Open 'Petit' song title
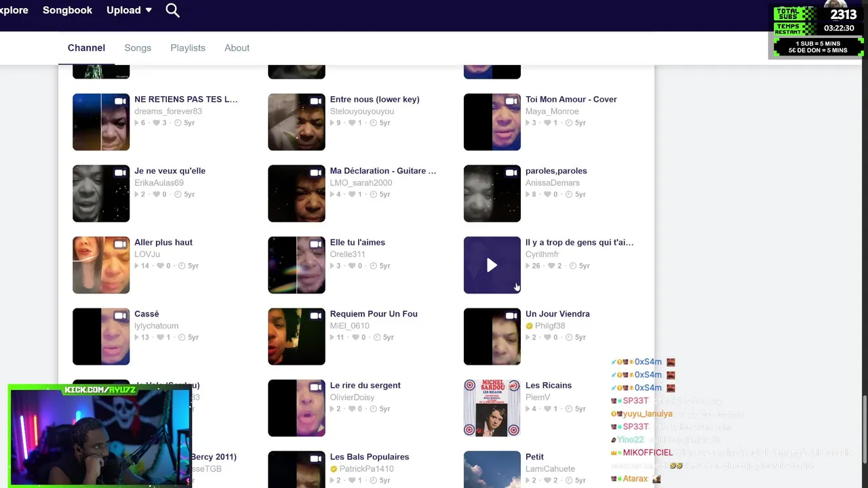 coord(534,457)
